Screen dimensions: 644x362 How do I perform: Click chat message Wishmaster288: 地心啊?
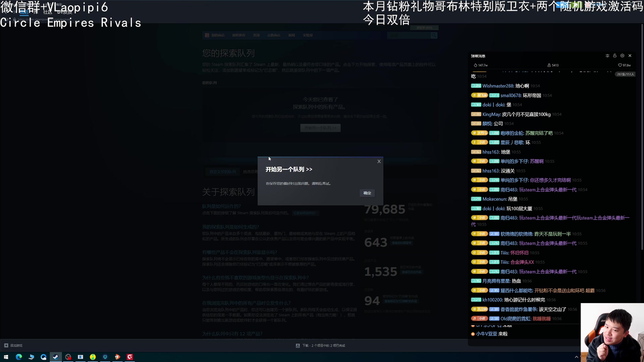point(505,86)
